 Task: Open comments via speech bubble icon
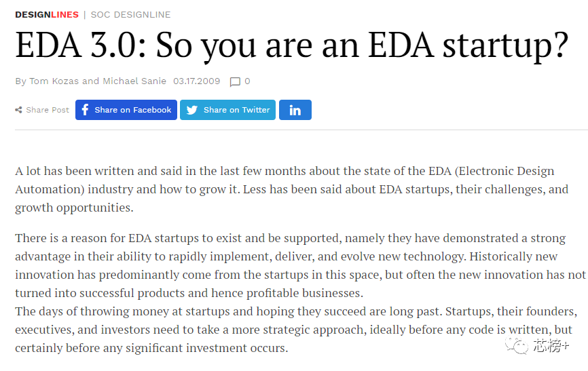tap(235, 81)
